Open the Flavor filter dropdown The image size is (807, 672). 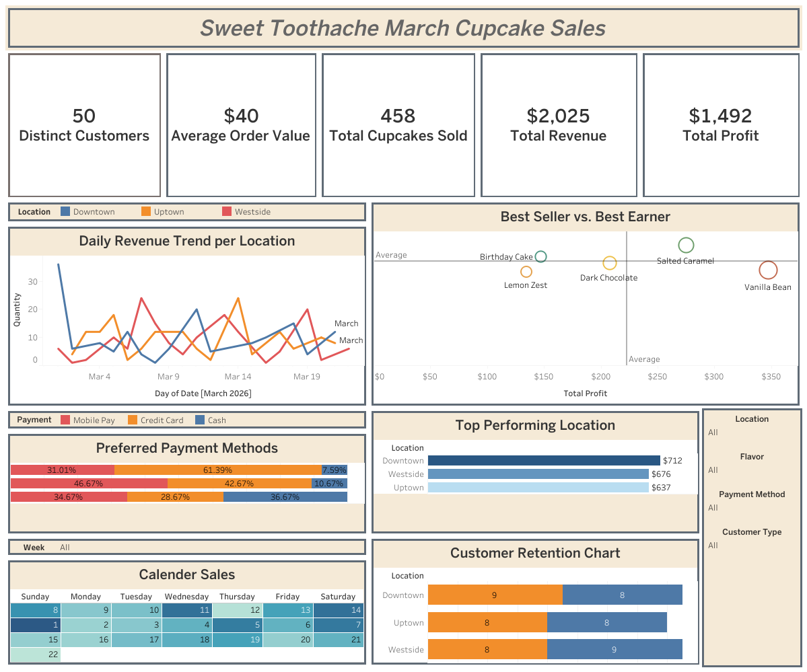click(x=751, y=470)
